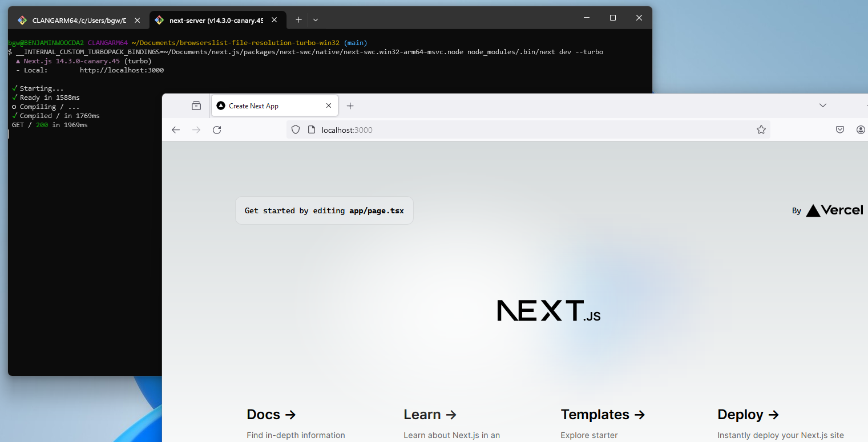Open the Save to Pocket icon
868x442 pixels.
(840, 130)
